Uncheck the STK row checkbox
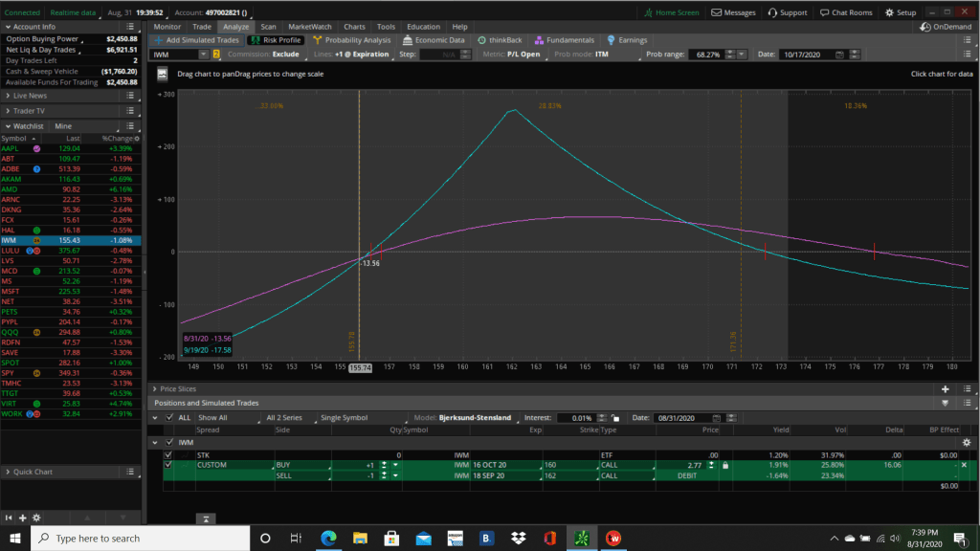 tap(168, 454)
